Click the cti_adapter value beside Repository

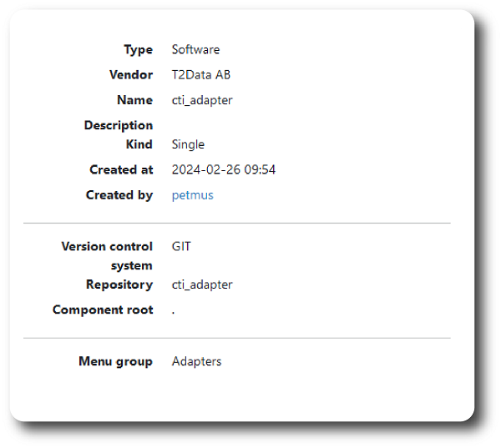pos(201,284)
